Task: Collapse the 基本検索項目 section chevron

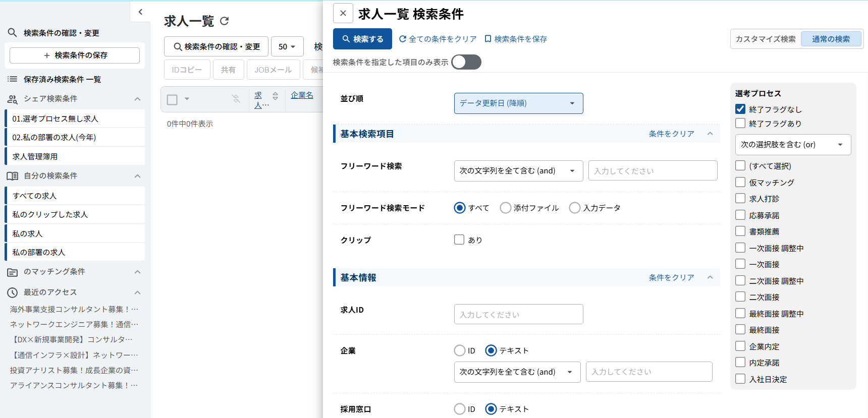Action: (x=710, y=134)
